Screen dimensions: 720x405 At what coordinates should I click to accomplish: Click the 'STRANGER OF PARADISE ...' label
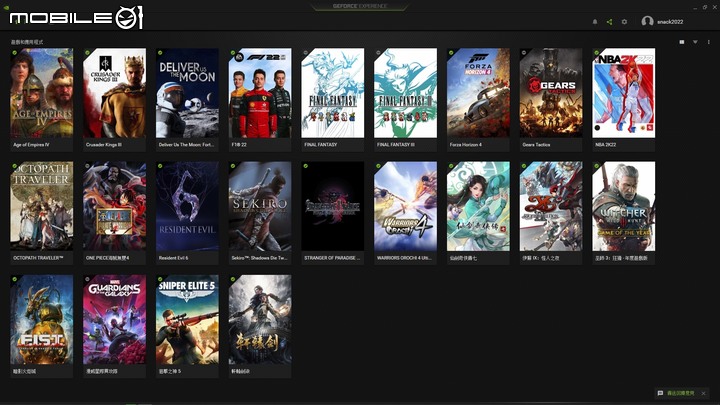point(332,258)
